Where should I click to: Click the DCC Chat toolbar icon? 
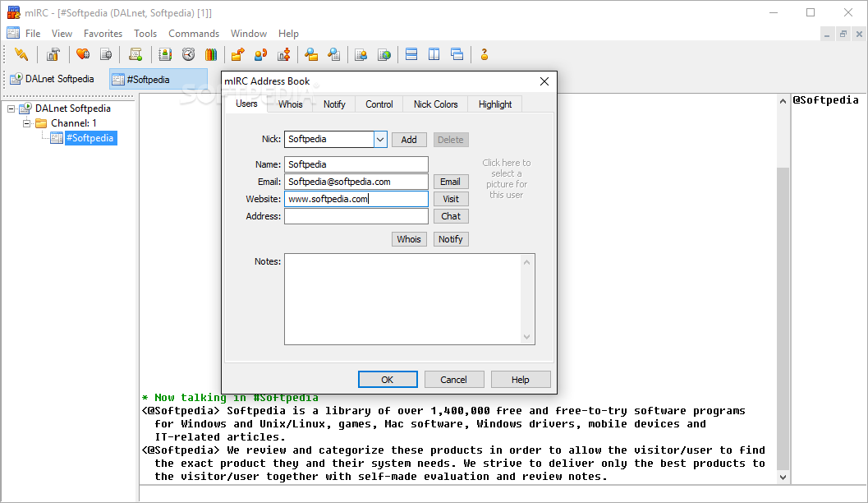click(x=261, y=54)
